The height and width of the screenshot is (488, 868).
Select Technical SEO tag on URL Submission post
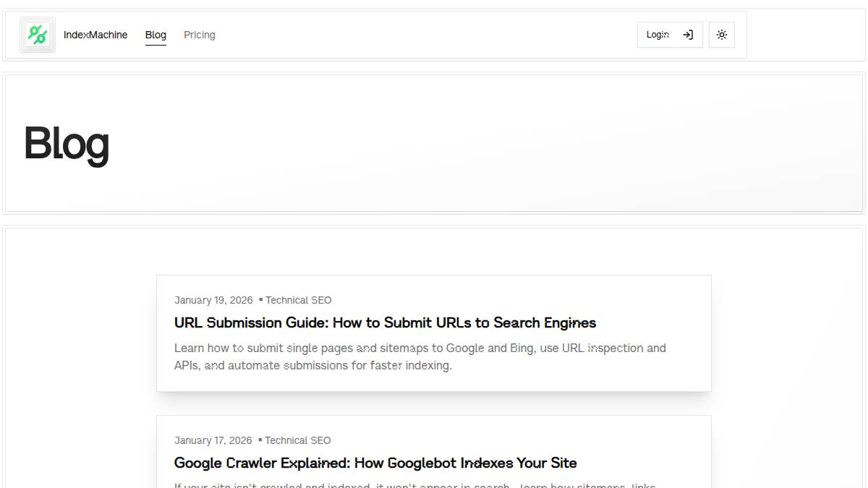298,300
